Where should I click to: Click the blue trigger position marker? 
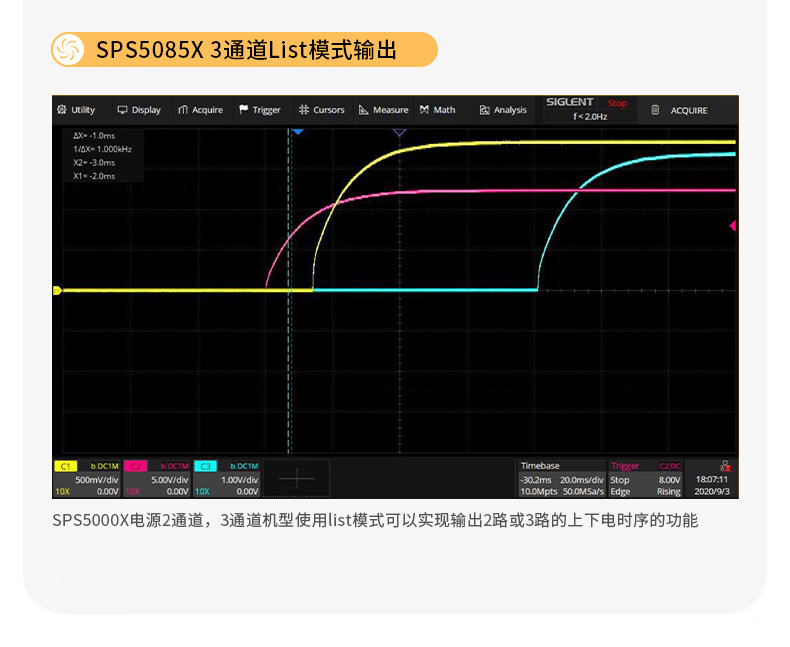click(297, 132)
